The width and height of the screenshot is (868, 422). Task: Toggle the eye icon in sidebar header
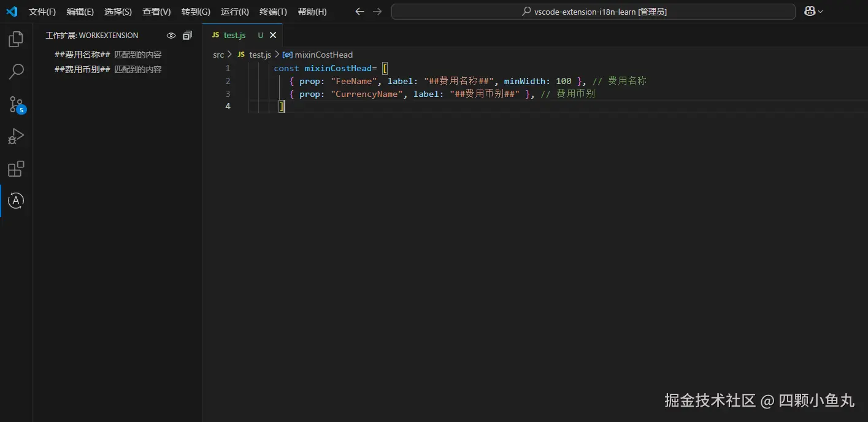click(x=171, y=36)
